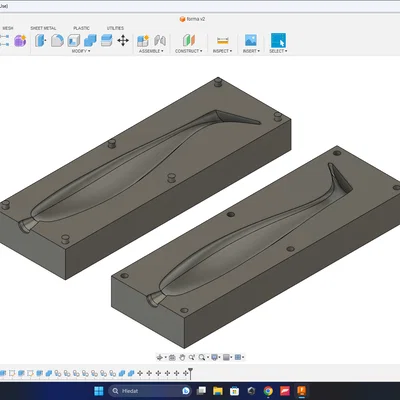Image resolution: width=400 pixels, height=400 pixels.
Task: Activate the Move/Copy four-arrow tool
Action: tap(123, 41)
